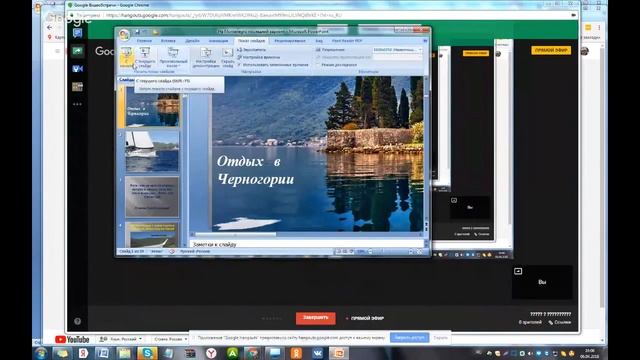Start slideshow from beginning button
Image resolution: width=640 pixels, height=360 pixels.
(x=127, y=57)
